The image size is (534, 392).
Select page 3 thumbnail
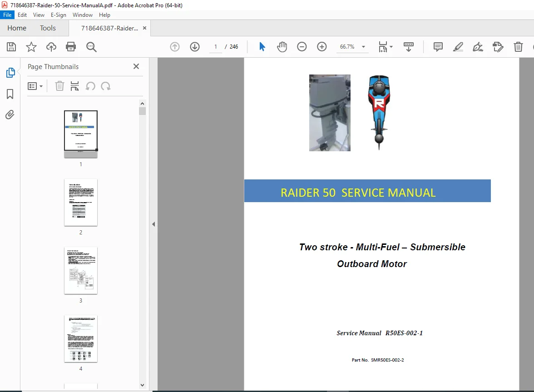(81, 270)
